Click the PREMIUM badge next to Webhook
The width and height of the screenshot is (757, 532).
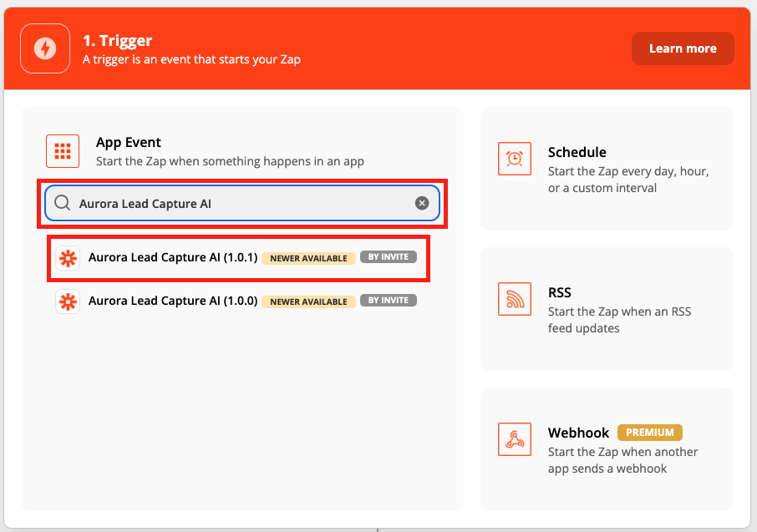coord(650,433)
